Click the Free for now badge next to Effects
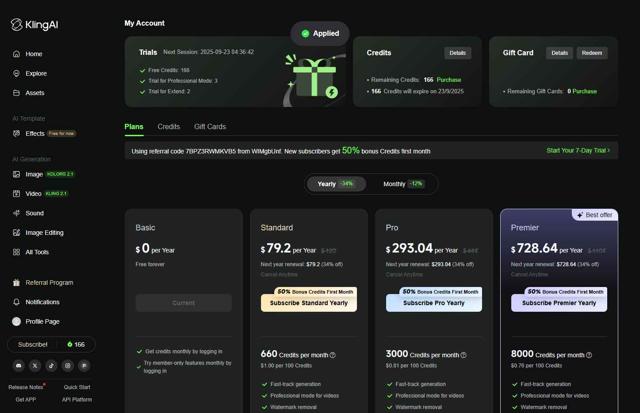 point(62,133)
